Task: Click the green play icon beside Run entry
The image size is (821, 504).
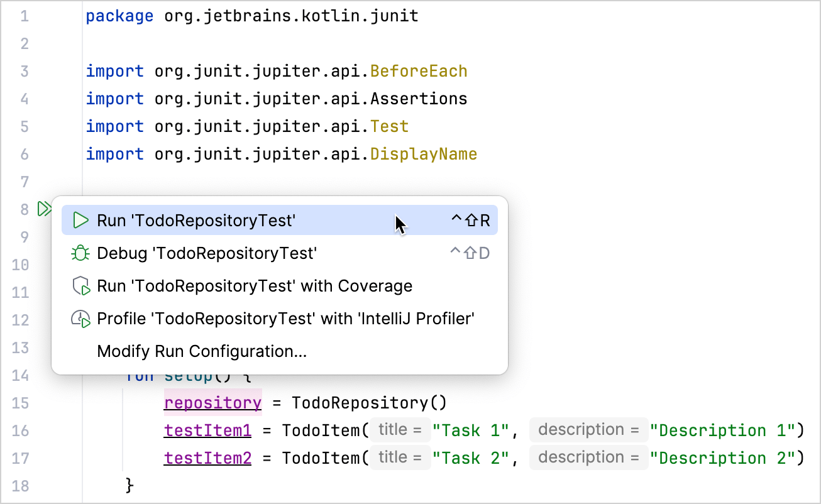Action: point(80,221)
